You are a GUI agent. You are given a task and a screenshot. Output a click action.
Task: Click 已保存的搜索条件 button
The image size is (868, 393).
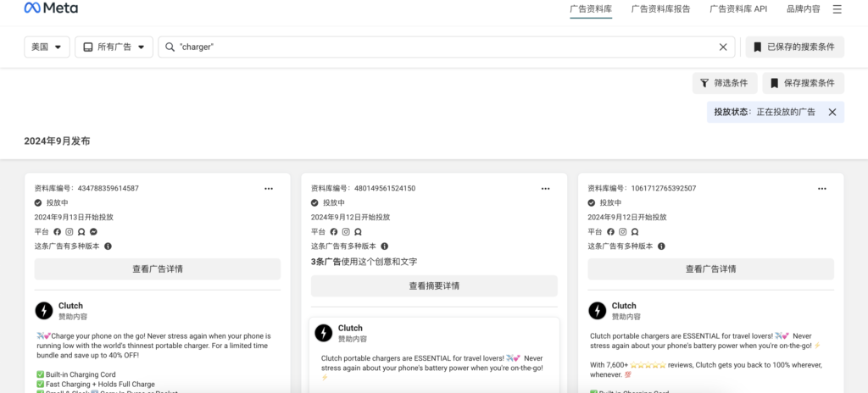795,47
